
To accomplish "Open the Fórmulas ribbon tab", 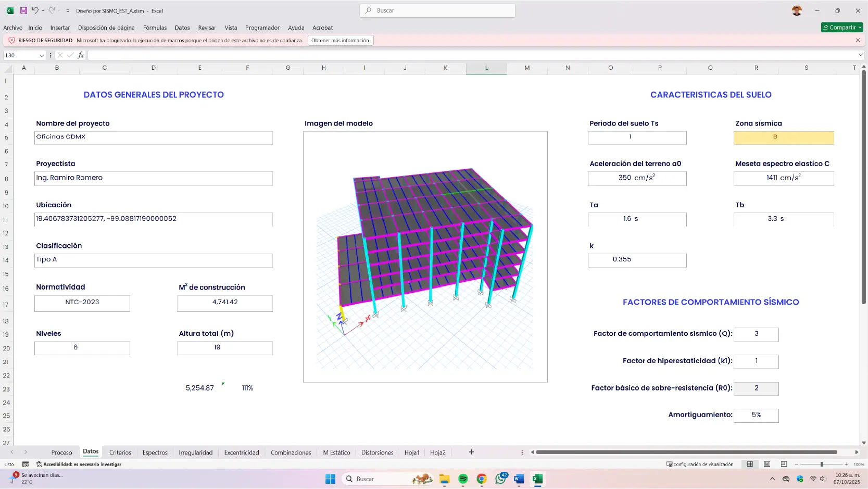I will coord(155,28).
